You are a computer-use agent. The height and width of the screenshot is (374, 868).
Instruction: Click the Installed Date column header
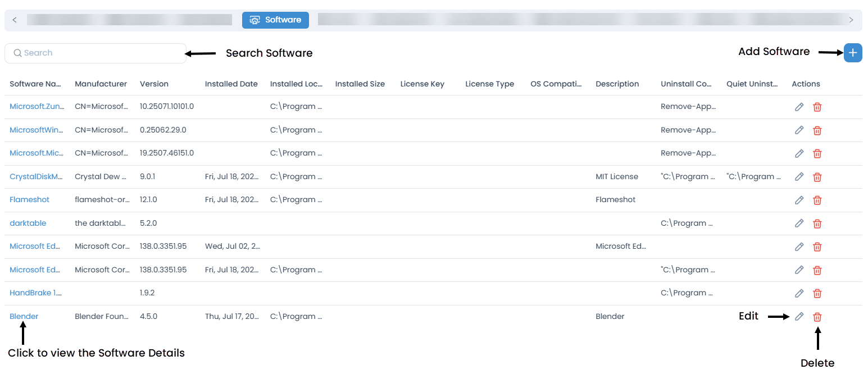click(x=231, y=84)
